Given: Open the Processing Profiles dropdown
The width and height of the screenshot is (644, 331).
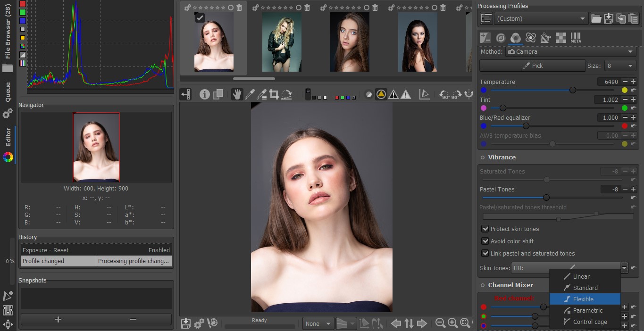Looking at the screenshot, I should tap(541, 18).
